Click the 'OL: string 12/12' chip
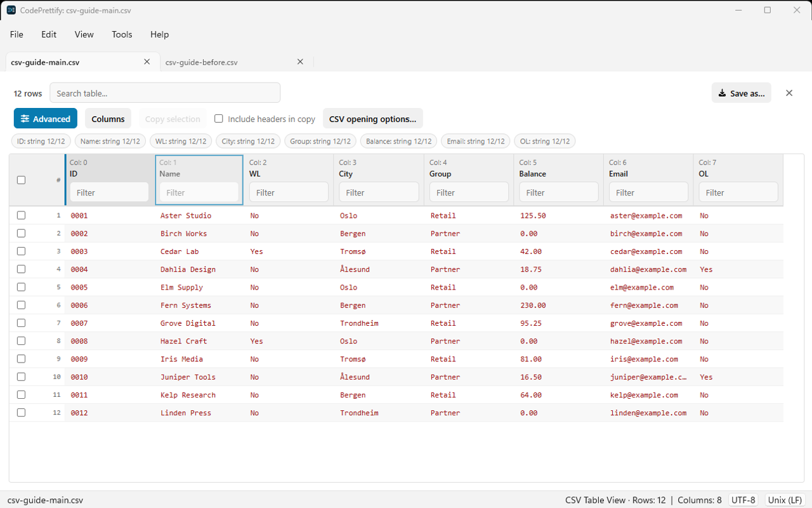This screenshot has width=812, height=508. click(x=545, y=141)
